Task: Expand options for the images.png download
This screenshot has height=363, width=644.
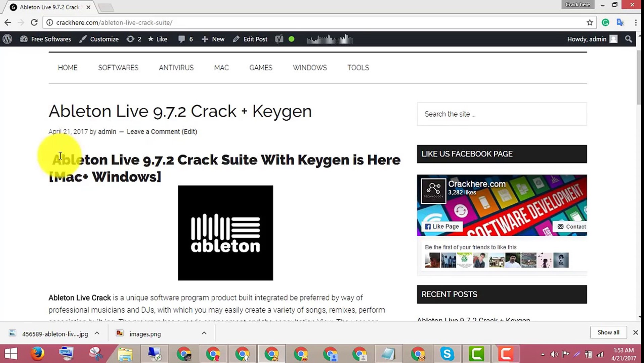Action: tap(204, 333)
